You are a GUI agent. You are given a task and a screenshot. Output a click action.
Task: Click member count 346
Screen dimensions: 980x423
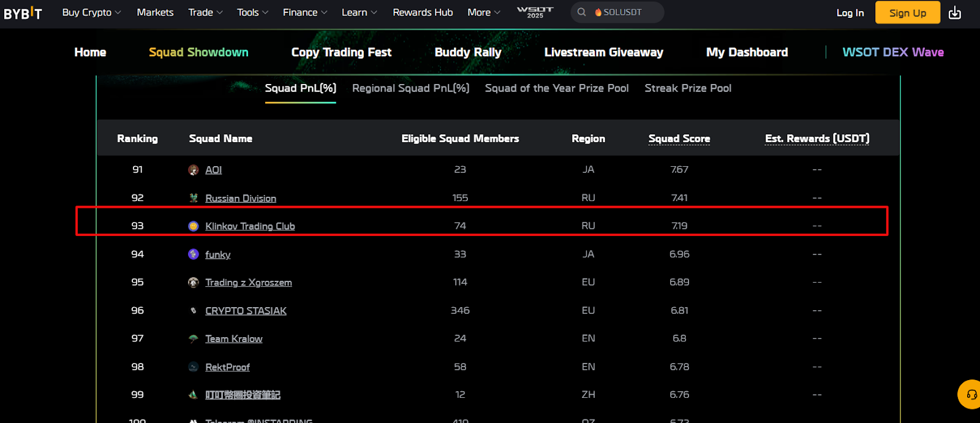pos(460,311)
